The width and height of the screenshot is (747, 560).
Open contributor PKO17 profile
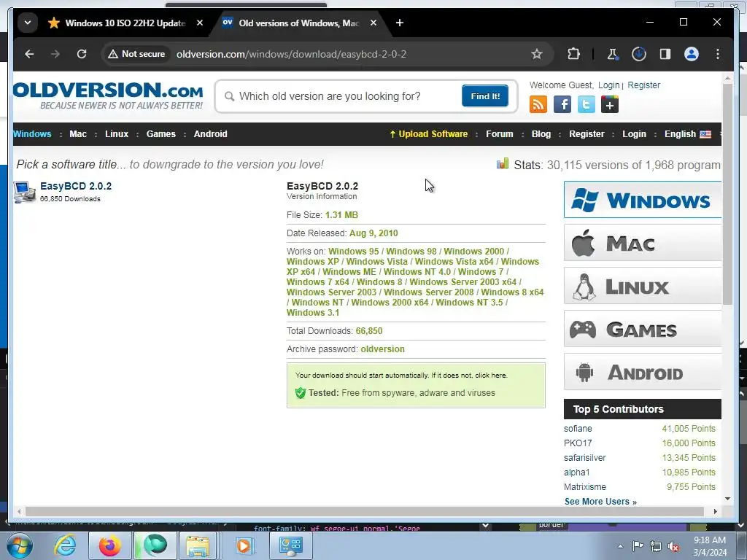pyautogui.click(x=578, y=443)
